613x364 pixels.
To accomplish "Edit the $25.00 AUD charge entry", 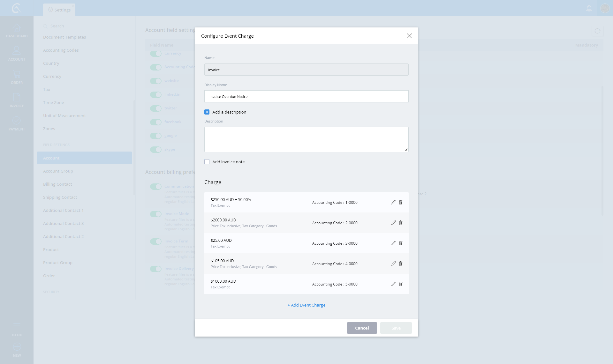I will [393, 243].
